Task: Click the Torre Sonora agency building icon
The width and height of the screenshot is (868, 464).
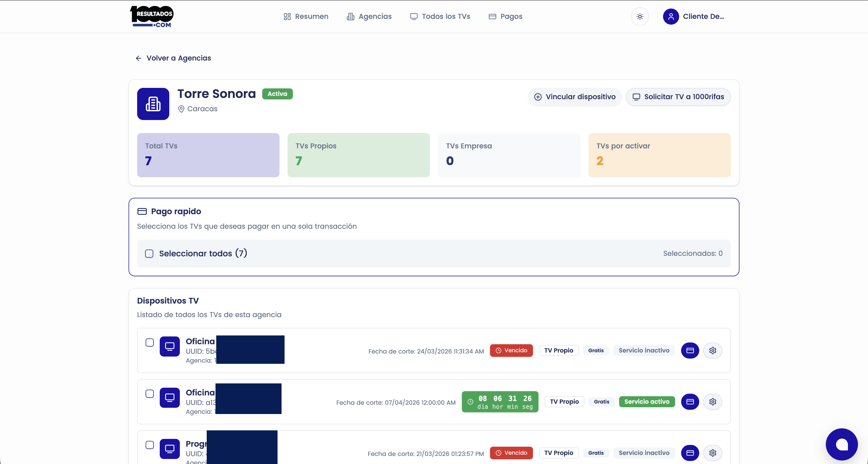Action: [x=153, y=104]
